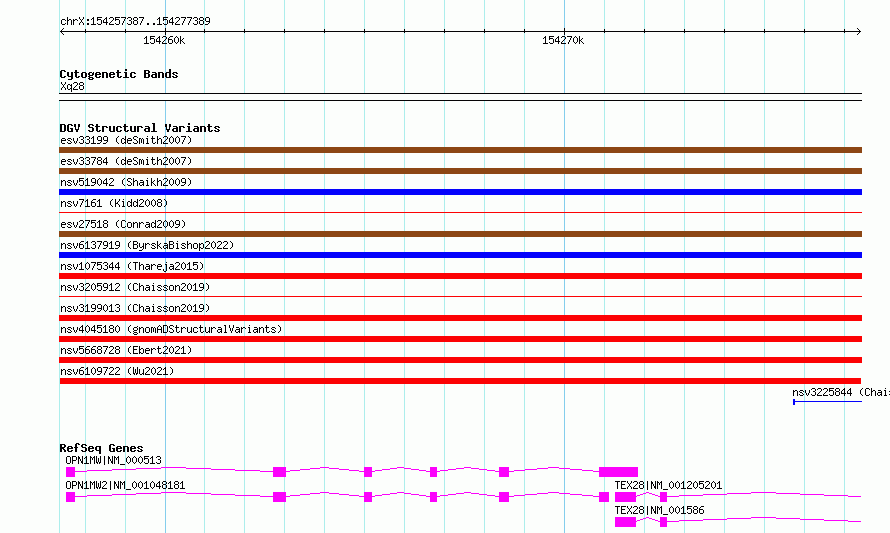Open the OPN1MW2|NM_001048181 gene label

125,485
